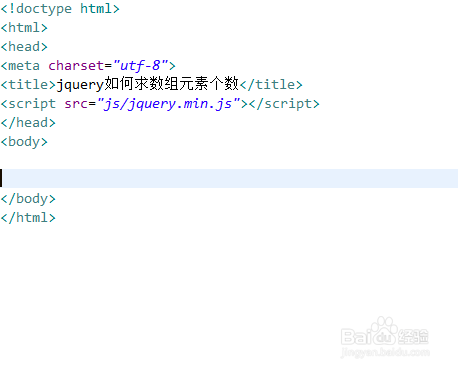Click the closing </body> tag
The image size is (458, 370).
pyautogui.click(x=28, y=199)
